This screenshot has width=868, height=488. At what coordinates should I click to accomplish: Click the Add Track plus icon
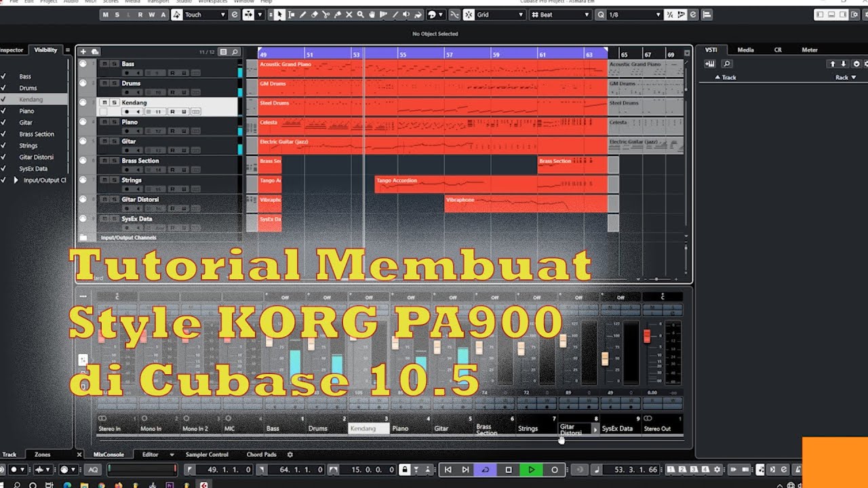point(83,52)
